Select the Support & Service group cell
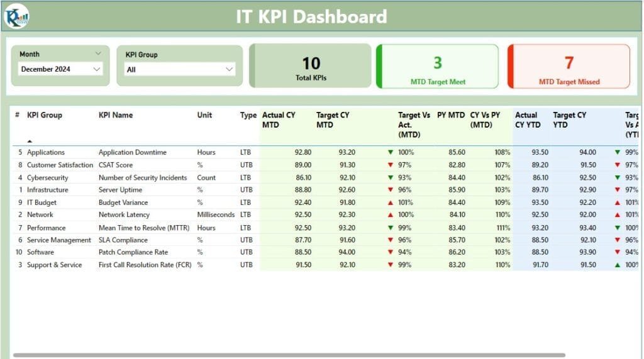The height and width of the screenshot is (359, 644). [54, 265]
